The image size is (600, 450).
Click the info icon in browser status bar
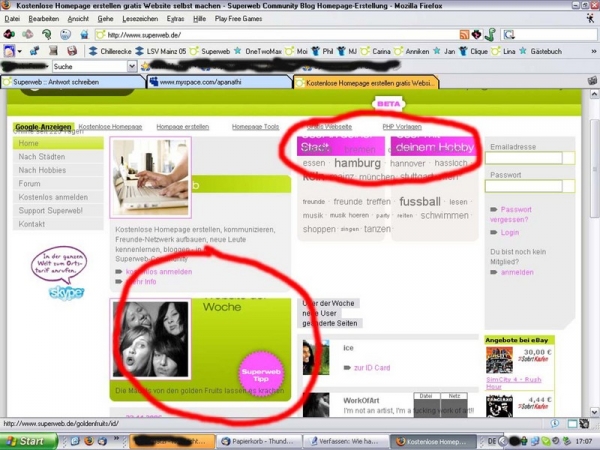555,424
